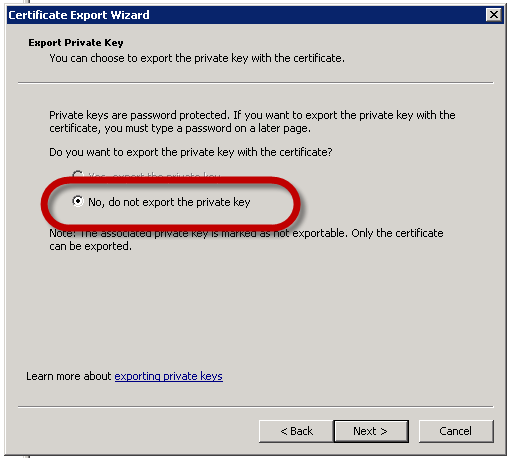Click the "You can choose to export" subtitle text

[197, 58]
